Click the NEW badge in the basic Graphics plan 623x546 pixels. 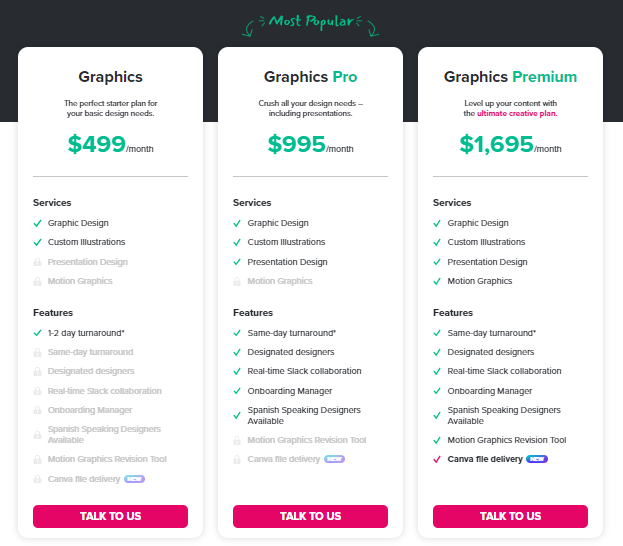pos(134,479)
